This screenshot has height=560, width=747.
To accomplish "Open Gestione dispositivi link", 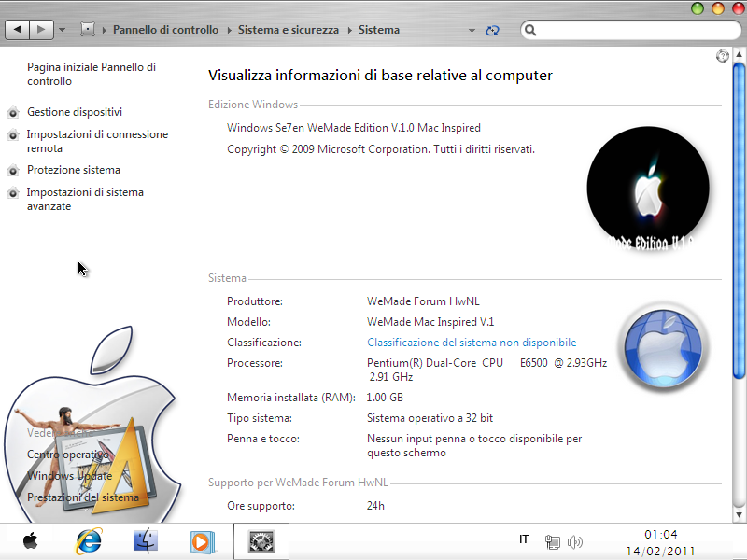I will pyautogui.click(x=75, y=112).
